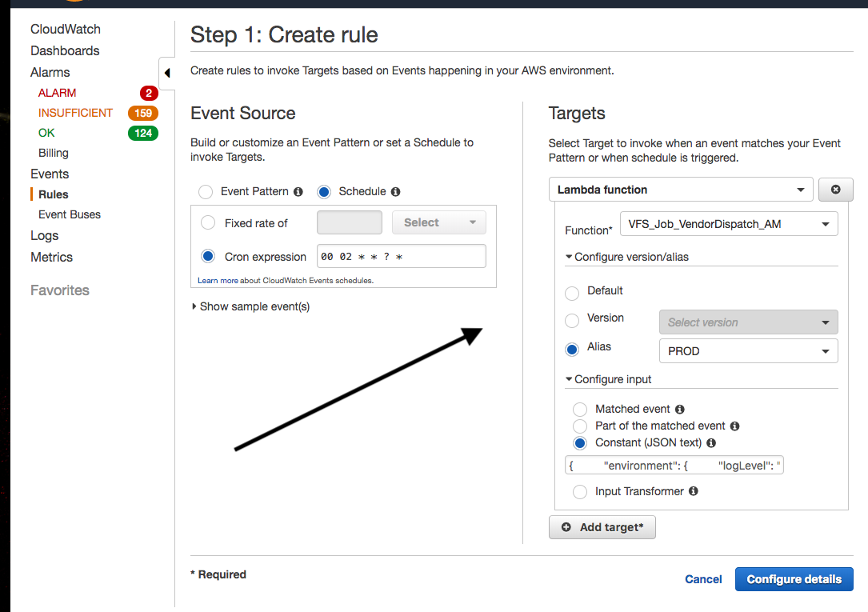Open the Dashboards section in the sidebar
This screenshot has width=868, height=612.
[x=65, y=50]
